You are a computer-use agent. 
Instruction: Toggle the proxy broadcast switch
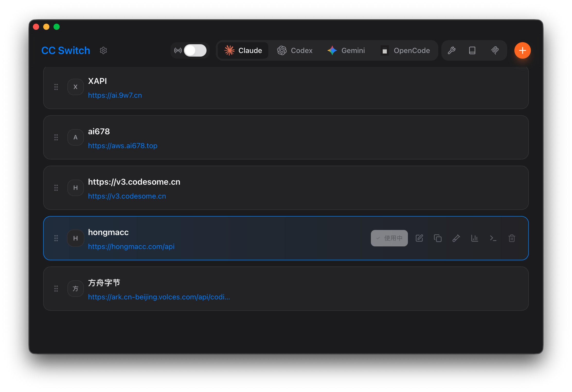point(195,50)
